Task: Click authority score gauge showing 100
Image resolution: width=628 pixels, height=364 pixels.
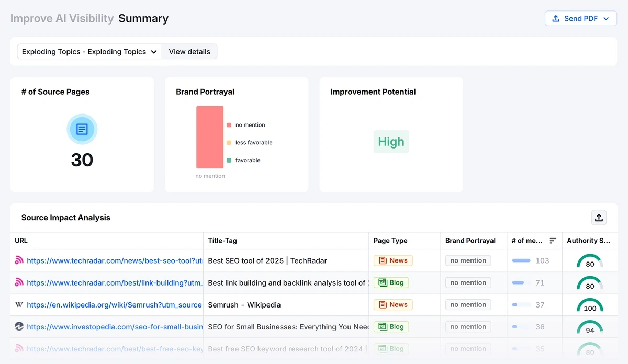Action: point(590,304)
